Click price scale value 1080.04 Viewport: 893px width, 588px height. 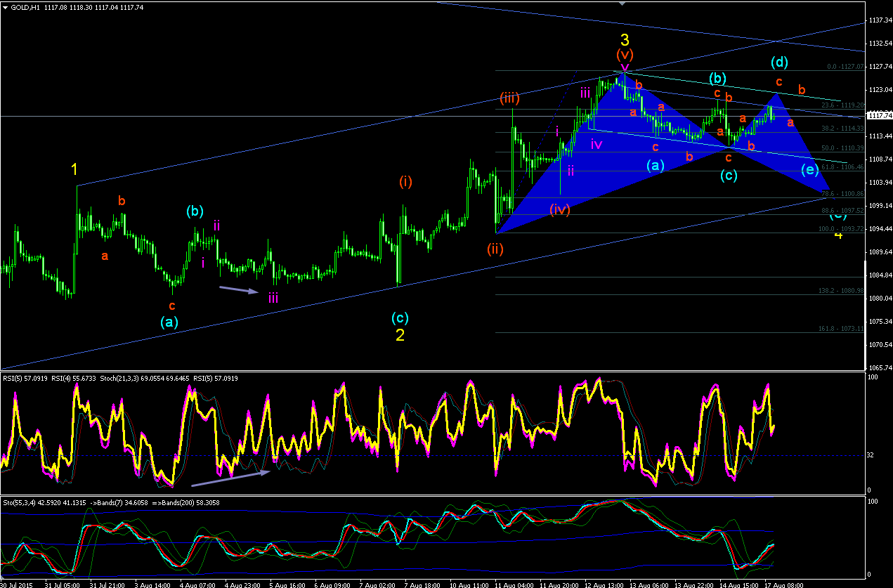tap(880, 298)
